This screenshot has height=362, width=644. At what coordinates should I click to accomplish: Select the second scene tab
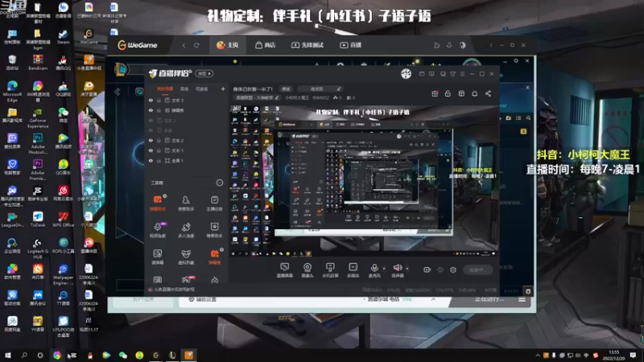(184, 88)
